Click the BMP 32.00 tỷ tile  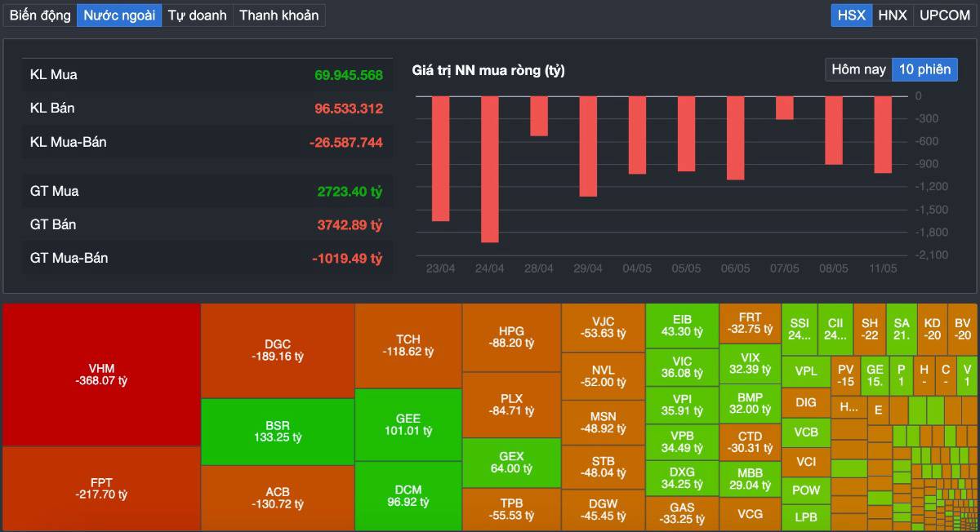click(750, 403)
